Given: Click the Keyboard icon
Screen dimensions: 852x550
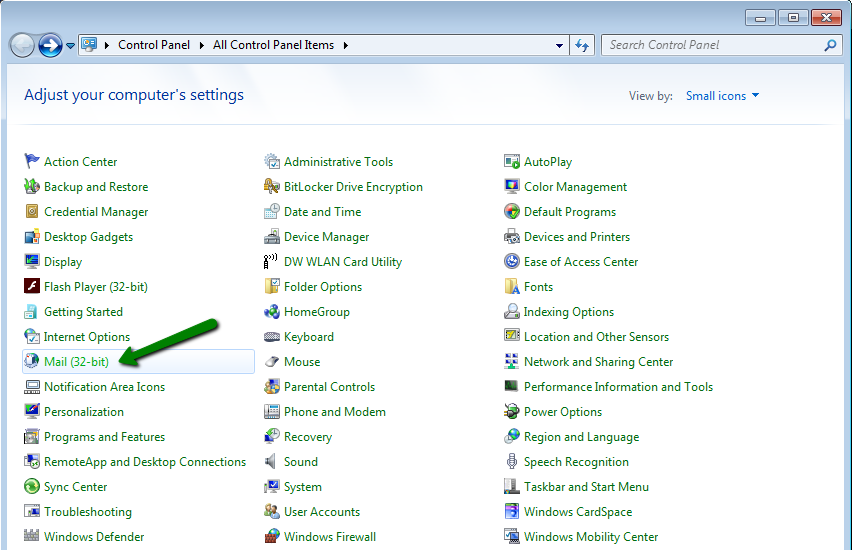Looking at the screenshot, I should 272,336.
